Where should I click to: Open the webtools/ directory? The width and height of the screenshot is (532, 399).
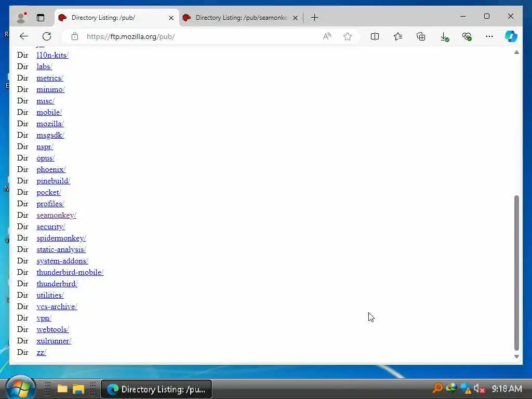coord(52,329)
